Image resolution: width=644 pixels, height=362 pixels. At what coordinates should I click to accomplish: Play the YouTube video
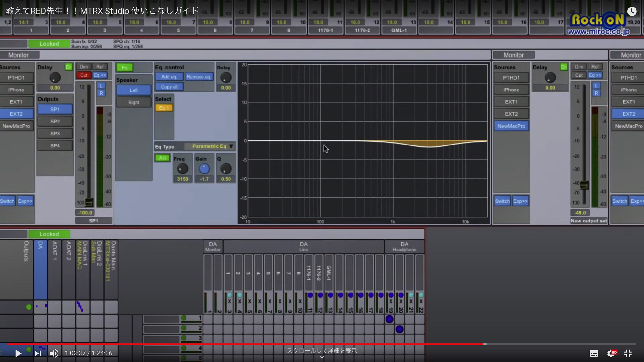18,353
